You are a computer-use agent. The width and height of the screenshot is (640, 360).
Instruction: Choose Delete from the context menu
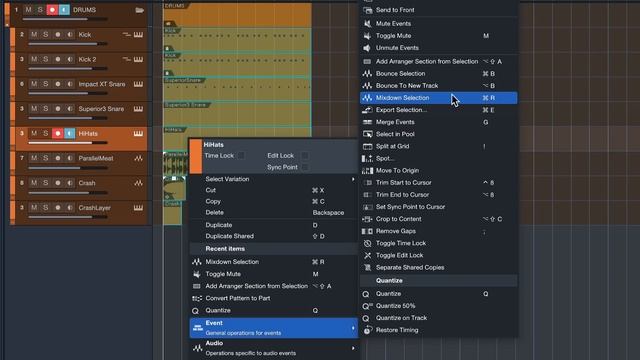(273, 213)
